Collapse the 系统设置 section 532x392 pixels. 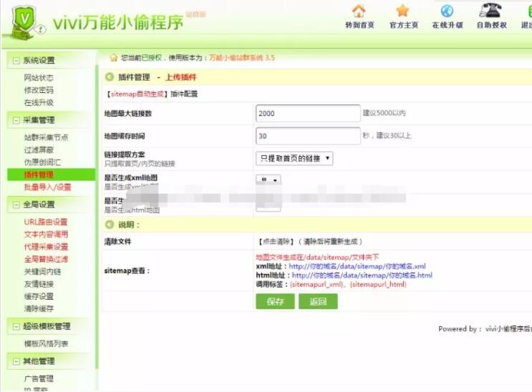(16, 61)
